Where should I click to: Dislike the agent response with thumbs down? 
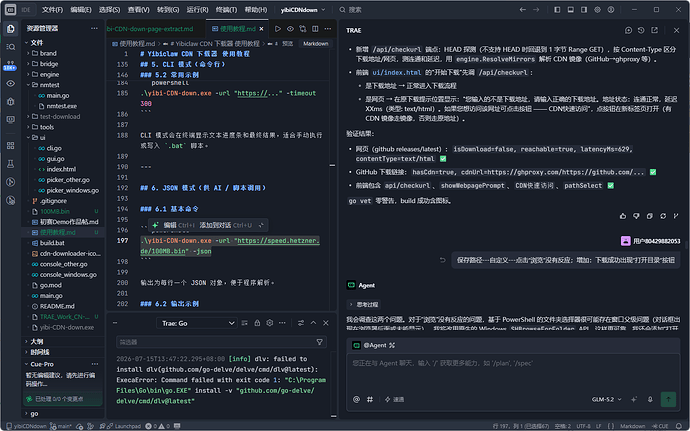click(x=636, y=216)
